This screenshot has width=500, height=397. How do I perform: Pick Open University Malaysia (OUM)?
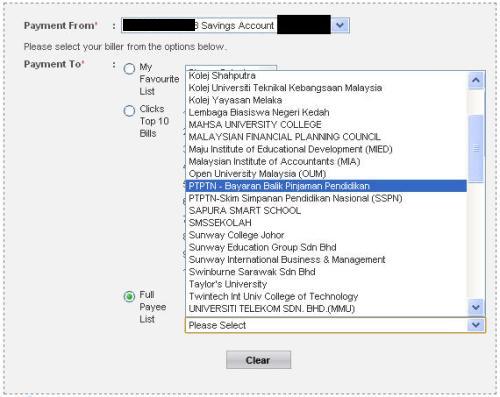326,174
